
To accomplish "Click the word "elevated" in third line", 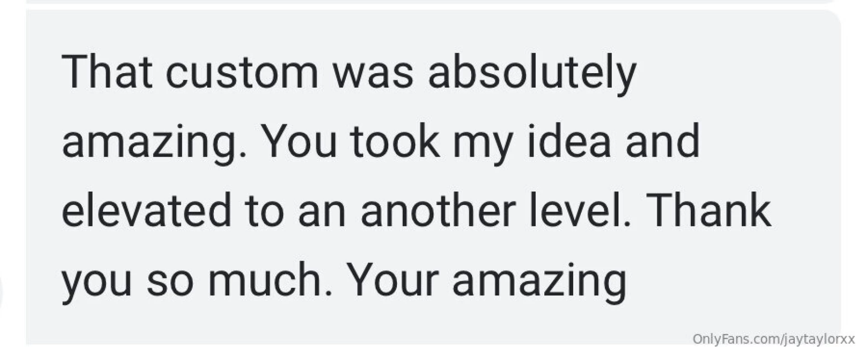I will pyautogui.click(x=146, y=210).
